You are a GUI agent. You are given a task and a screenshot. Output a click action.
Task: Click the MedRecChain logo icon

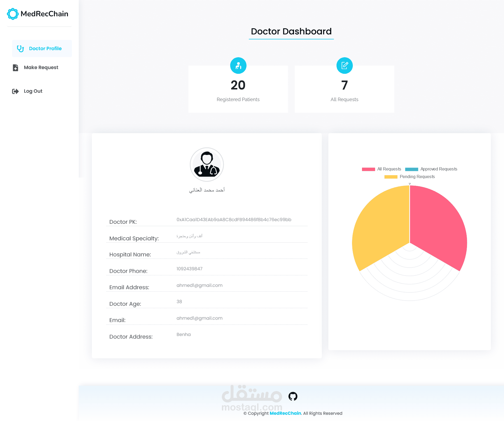pyautogui.click(x=13, y=14)
